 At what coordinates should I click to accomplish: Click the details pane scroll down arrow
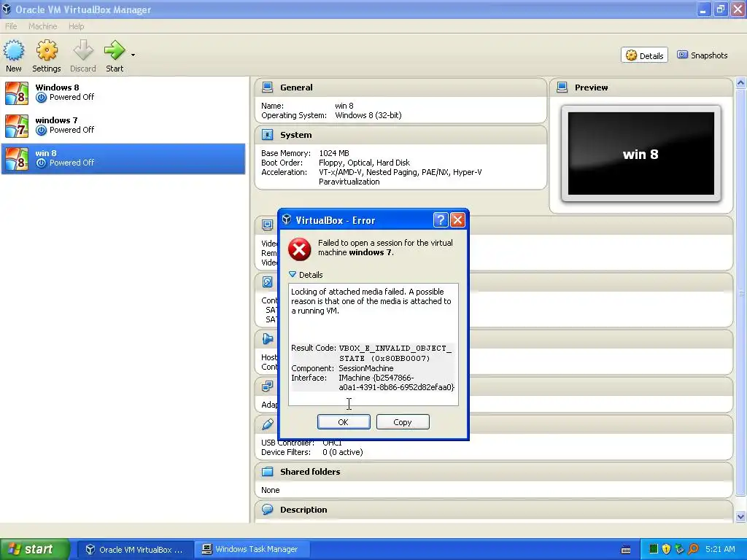point(740,517)
